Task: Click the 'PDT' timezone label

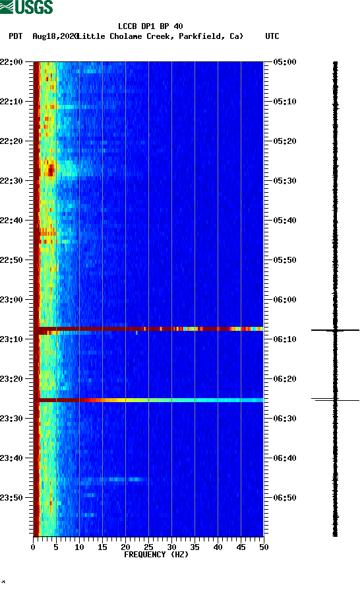Action: point(15,36)
